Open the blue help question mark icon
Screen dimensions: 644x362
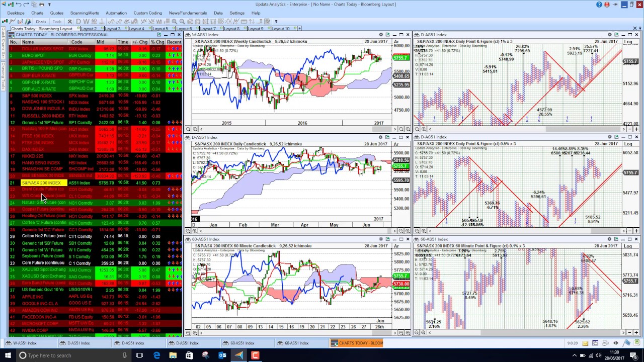(x=599, y=5)
